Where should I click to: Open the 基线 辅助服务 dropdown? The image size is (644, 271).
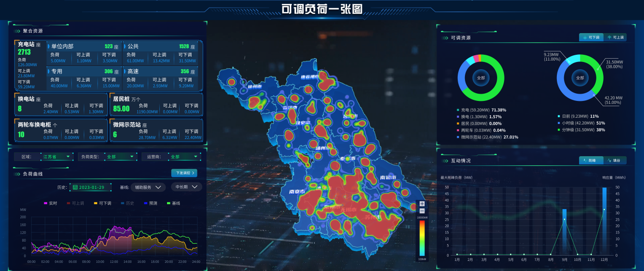click(148, 187)
